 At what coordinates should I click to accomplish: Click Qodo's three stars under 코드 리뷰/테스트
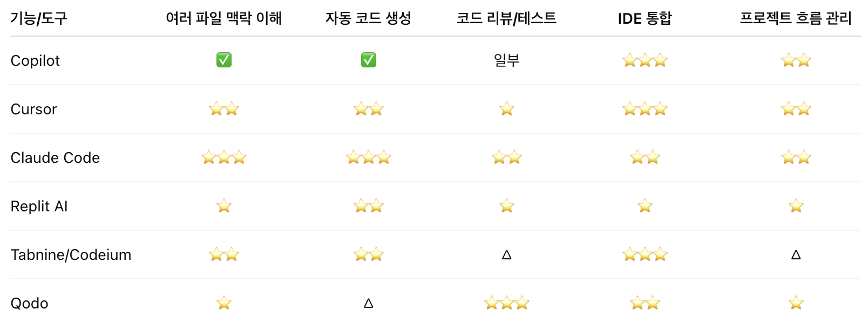(507, 303)
